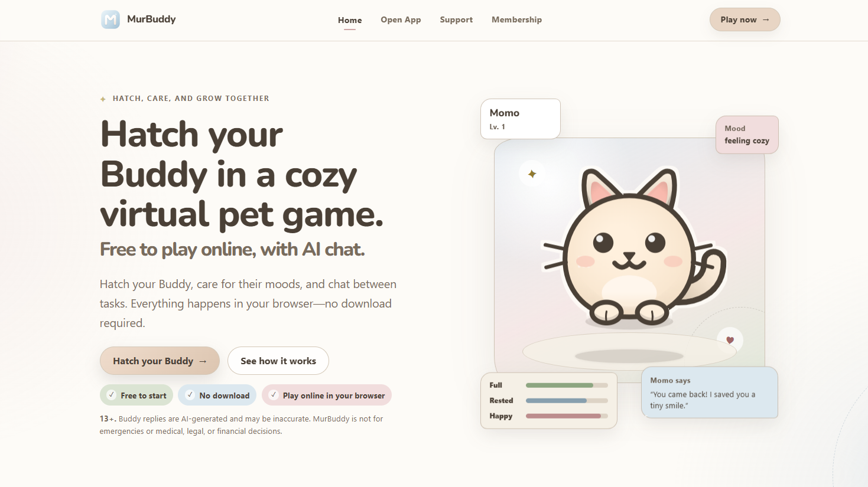868x487 pixels.
Task: Click the Rested stat progress bar
Action: click(567, 401)
